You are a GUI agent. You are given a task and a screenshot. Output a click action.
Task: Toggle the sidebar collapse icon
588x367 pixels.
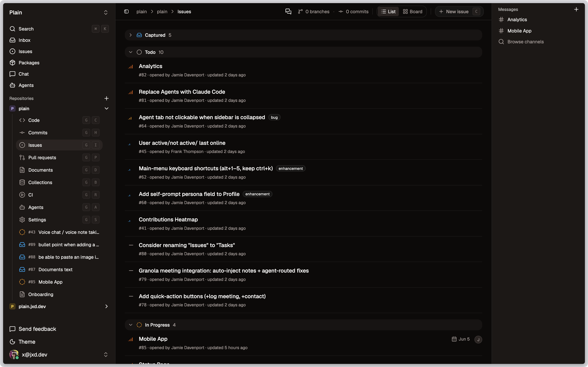pos(126,12)
